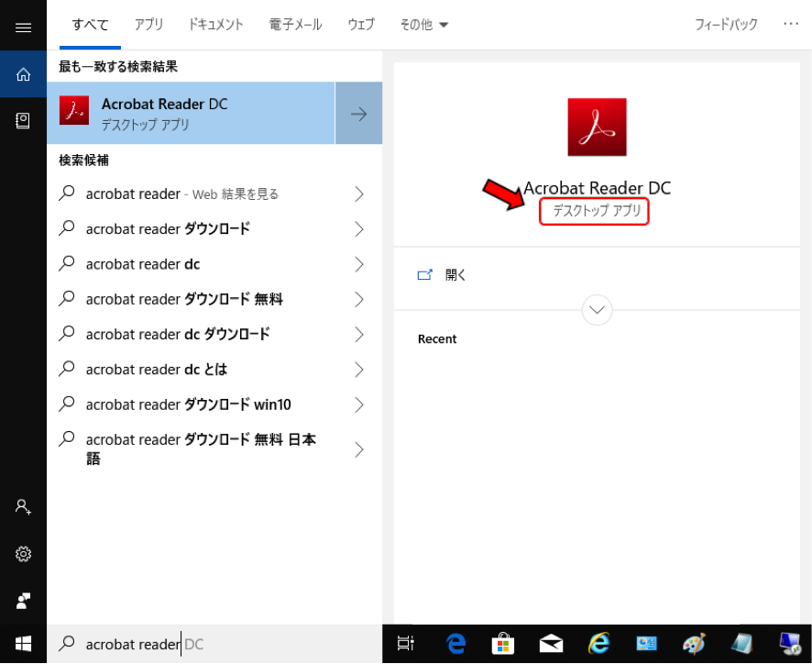Screen dimensions: 812x664
Task: Click the search magnifier in search box
Action: click(66, 643)
